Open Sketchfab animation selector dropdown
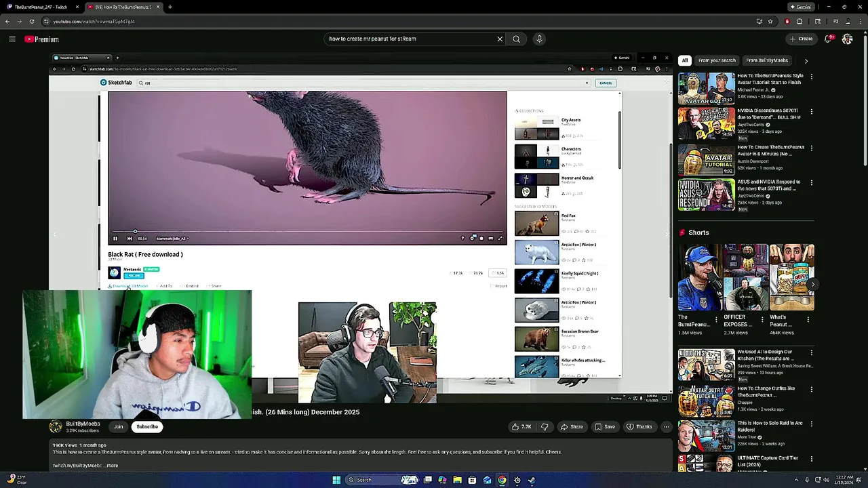The height and width of the screenshot is (488, 868). pyautogui.click(x=173, y=239)
